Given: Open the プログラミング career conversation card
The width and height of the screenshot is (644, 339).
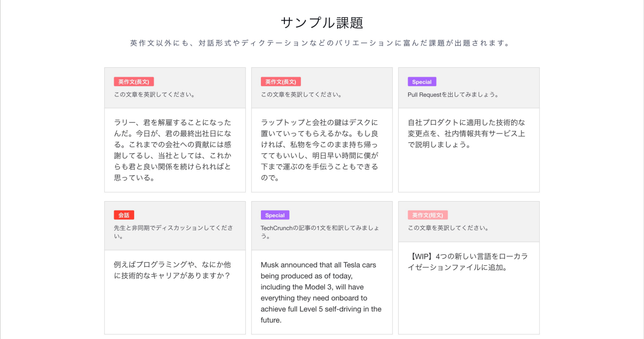Looking at the screenshot, I should click(175, 268).
